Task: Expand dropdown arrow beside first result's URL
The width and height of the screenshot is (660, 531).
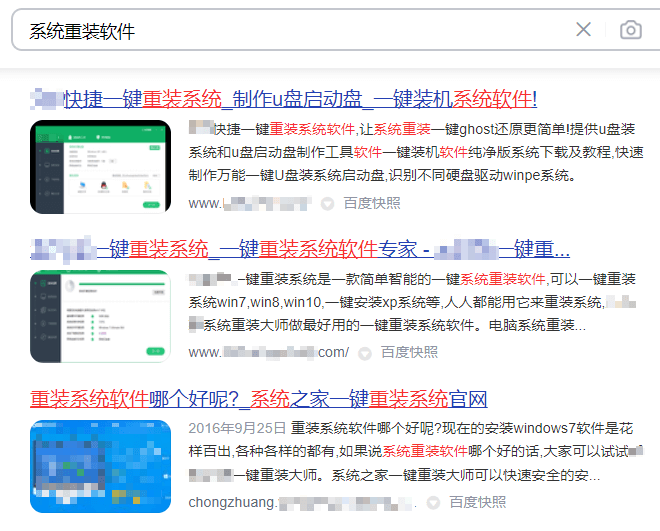Action: tap(327, 204)
